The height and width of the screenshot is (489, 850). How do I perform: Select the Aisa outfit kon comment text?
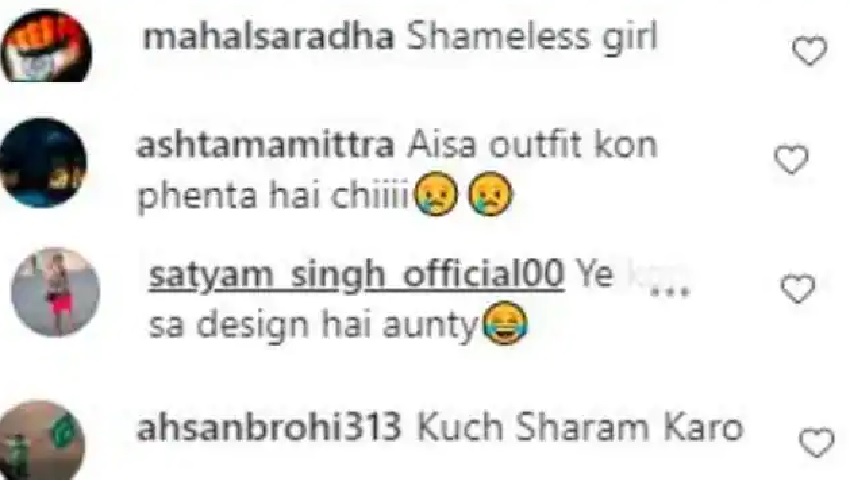(x=532, y=145)
